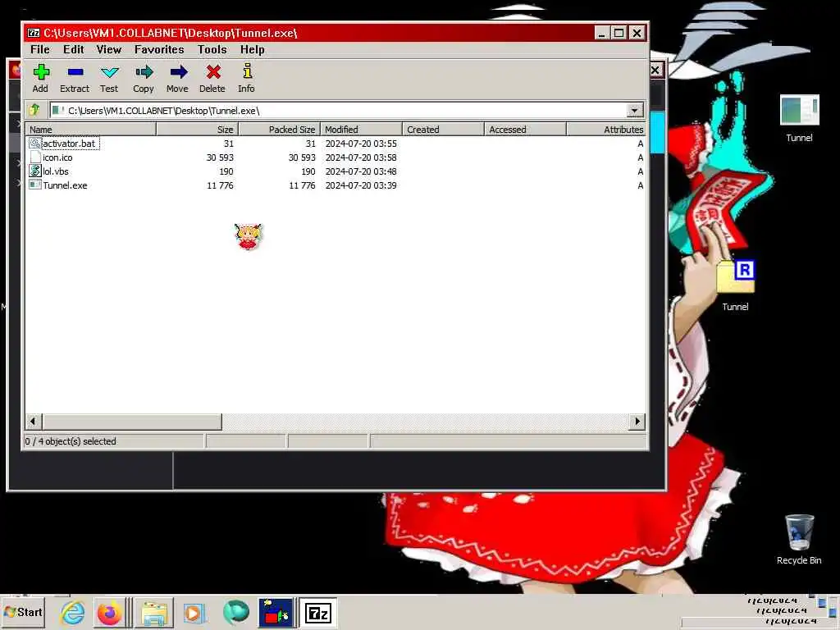The height and width of the screenshot is (630, 840).
Task: Open the View menu
Action: pos(109,49)
